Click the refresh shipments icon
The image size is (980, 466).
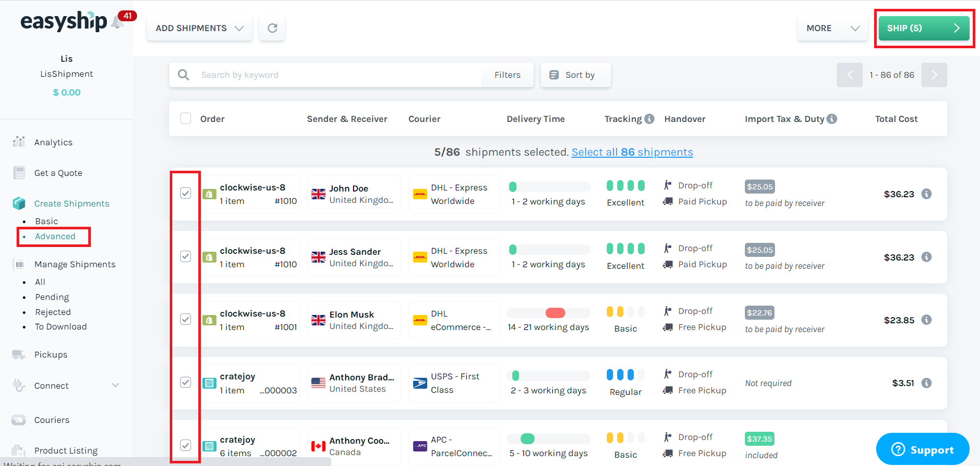pos(272,28)
